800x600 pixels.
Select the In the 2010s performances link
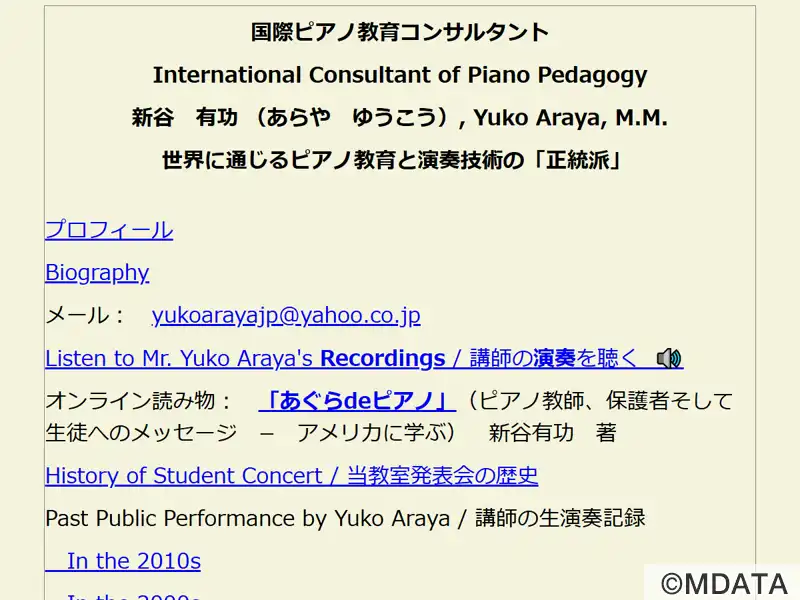[133, 561]
